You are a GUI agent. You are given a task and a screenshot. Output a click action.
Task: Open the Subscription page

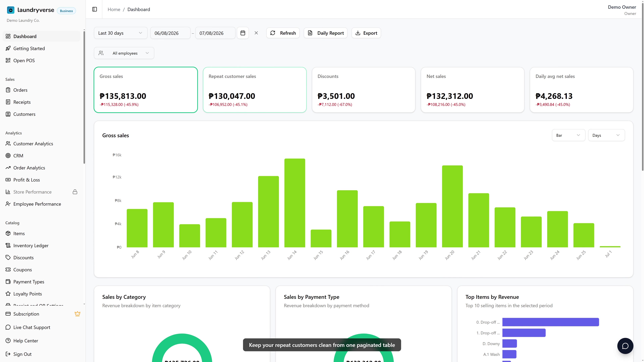click(41, 314)
